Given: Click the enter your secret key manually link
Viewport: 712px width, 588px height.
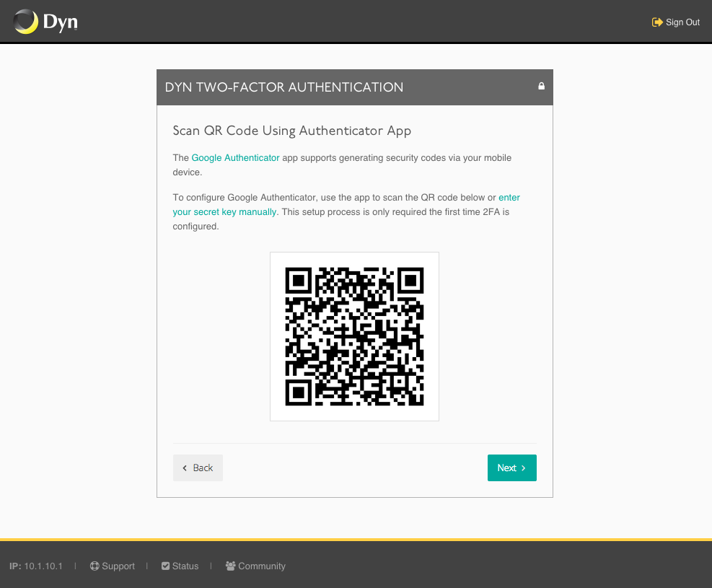Looking at the screenshot, I should (x=224, y=211).
